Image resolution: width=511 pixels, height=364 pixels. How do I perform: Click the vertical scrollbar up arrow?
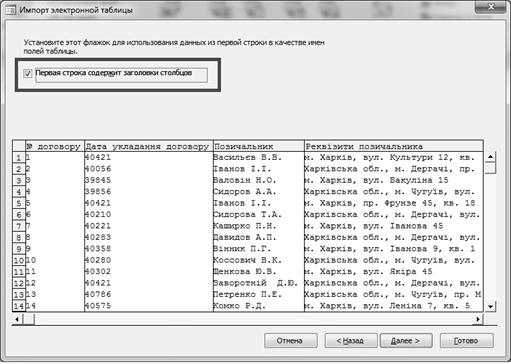point(490,157)
